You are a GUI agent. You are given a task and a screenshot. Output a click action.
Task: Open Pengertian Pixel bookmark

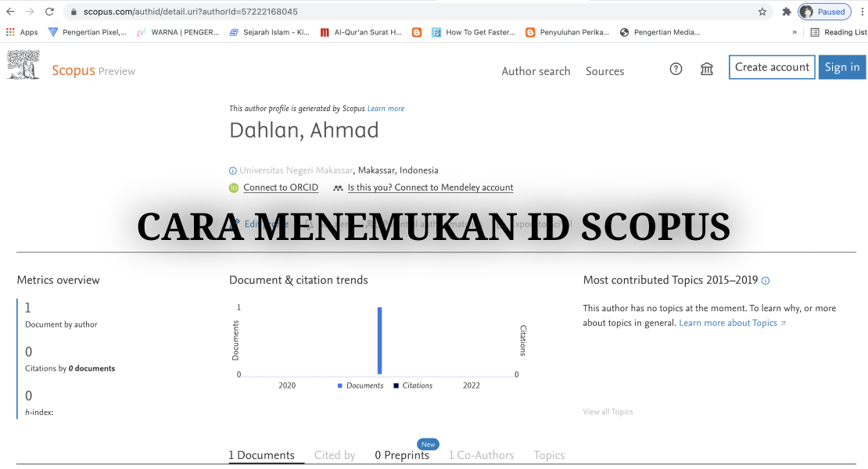pyautogui.click(x=88, y=32)
